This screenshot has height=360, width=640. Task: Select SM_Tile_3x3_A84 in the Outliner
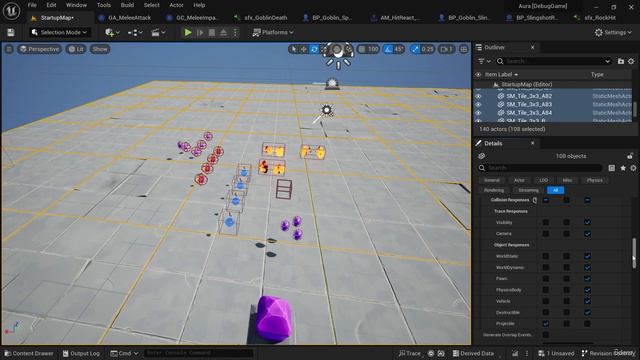point(529,113)
